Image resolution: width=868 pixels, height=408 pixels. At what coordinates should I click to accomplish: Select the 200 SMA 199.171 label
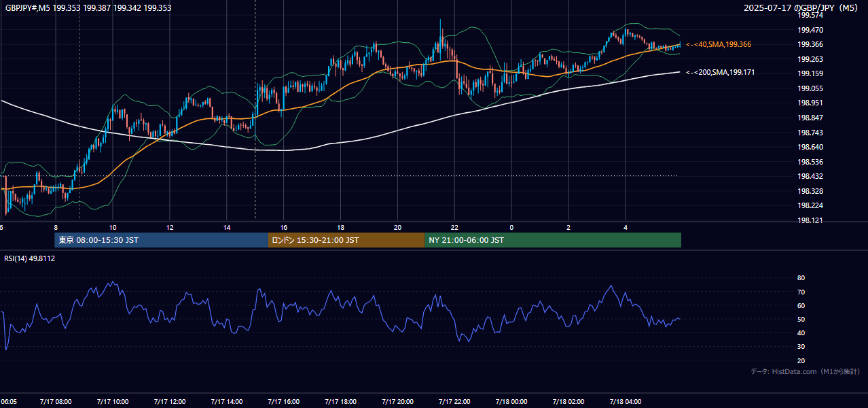720,72
